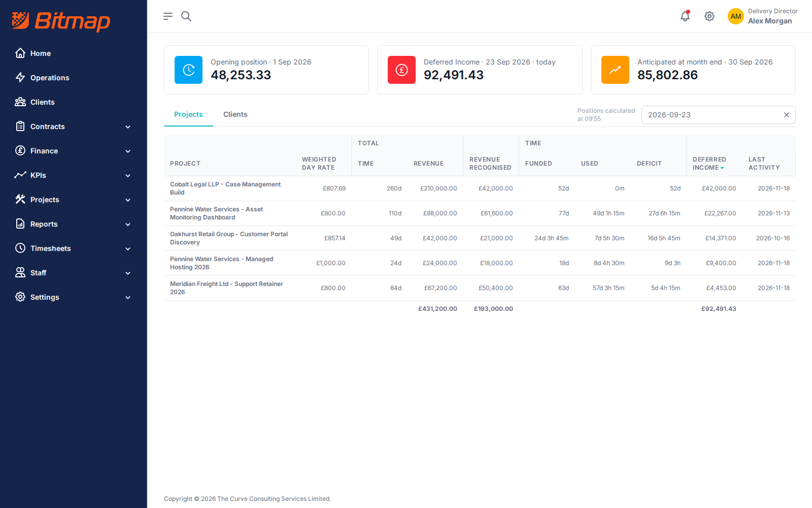Screen dimensions: 812x508
Task: Clear the date field with X
Action: point(786,115)
